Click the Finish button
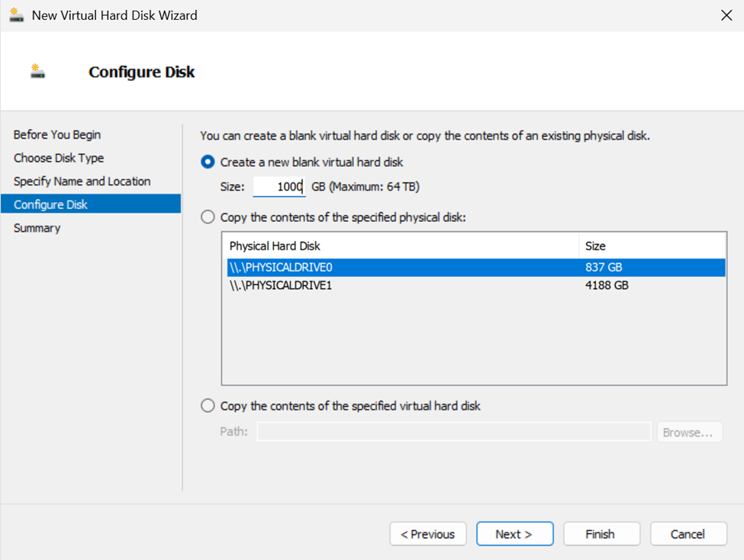The image size is (744, 560). click(601, 534)
